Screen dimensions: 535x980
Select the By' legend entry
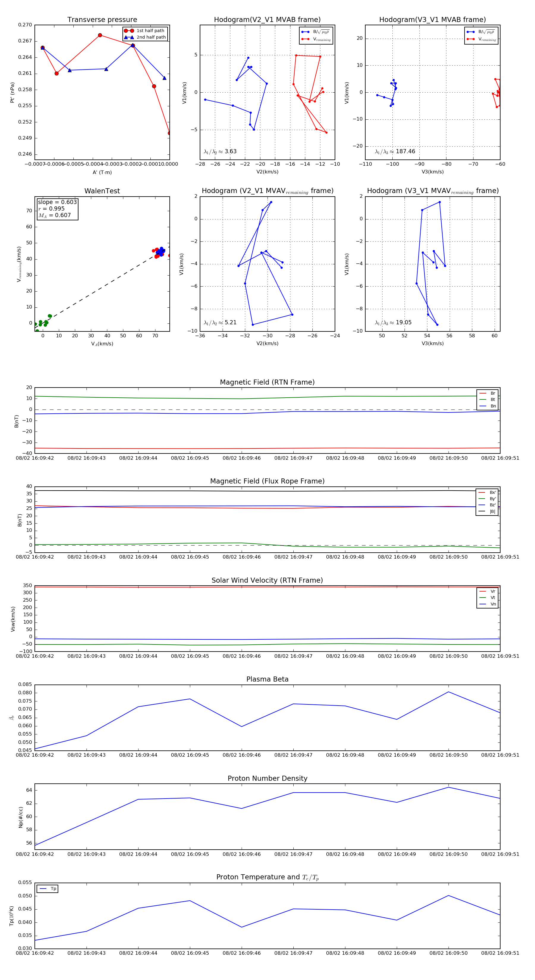coord(487,499)
